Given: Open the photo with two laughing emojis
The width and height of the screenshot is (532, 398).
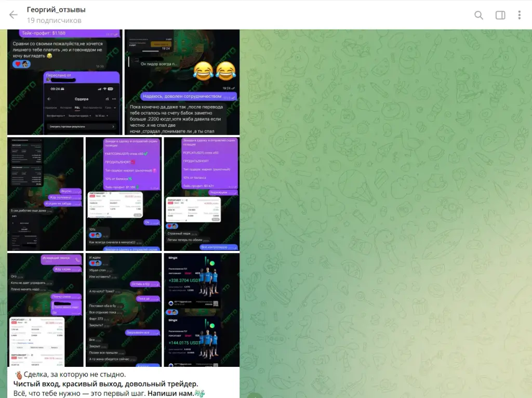Looking at the screenshot, I should pyautogui.click(x=182, y=82).
